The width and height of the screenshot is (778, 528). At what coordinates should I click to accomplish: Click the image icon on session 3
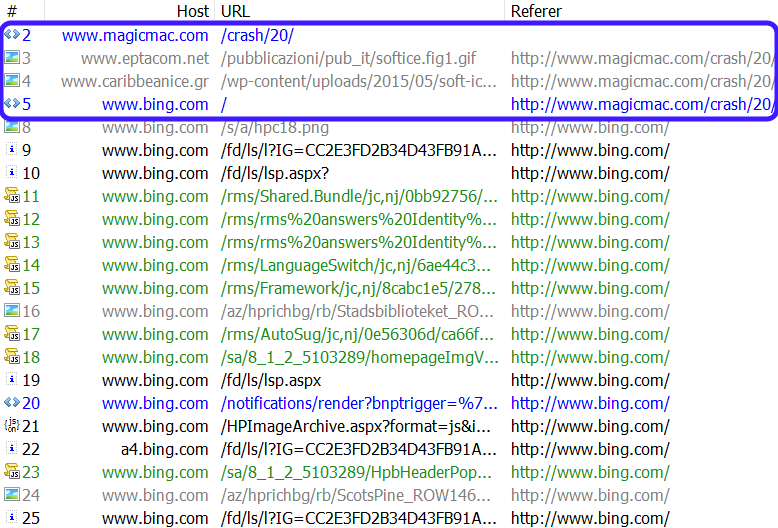[11, 58]
